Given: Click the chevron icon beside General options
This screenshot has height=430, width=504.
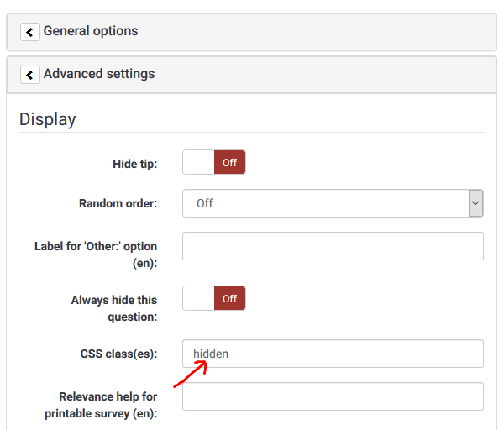Looking at the screenshot, I should click(30, 32).
